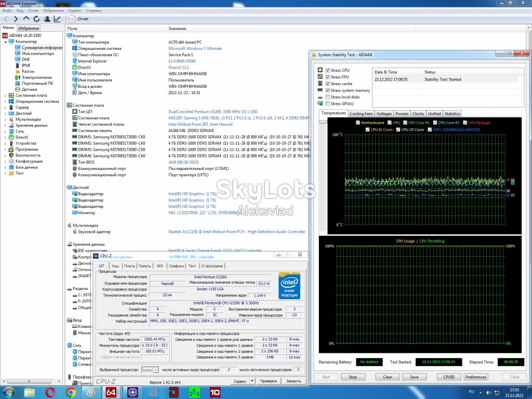Expand the Системная плата tree node
Image resolution: width=532 pixels, height=399 pixels.
point(5,96)
